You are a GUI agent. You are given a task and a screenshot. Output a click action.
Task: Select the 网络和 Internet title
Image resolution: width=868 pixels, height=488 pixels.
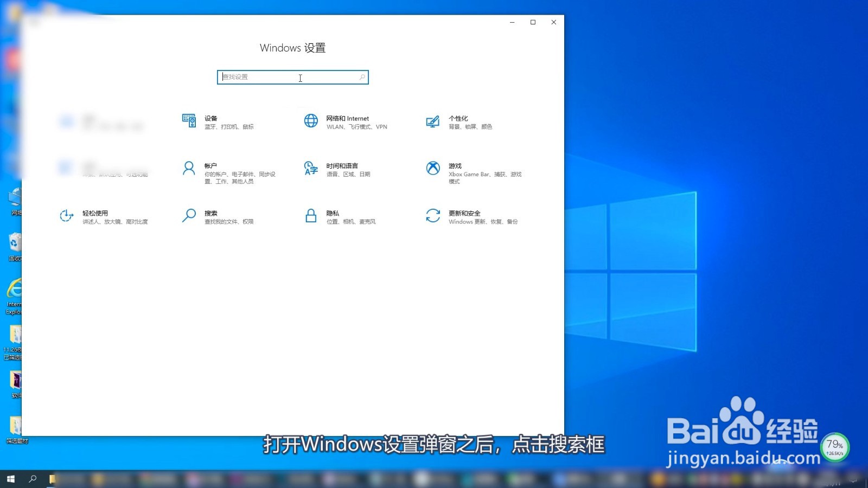coord(348,118)
